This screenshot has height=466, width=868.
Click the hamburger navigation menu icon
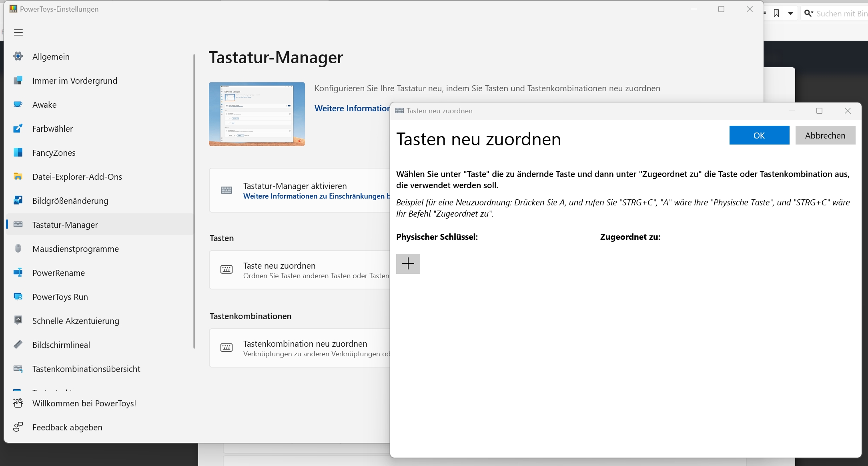click(18, 32)
